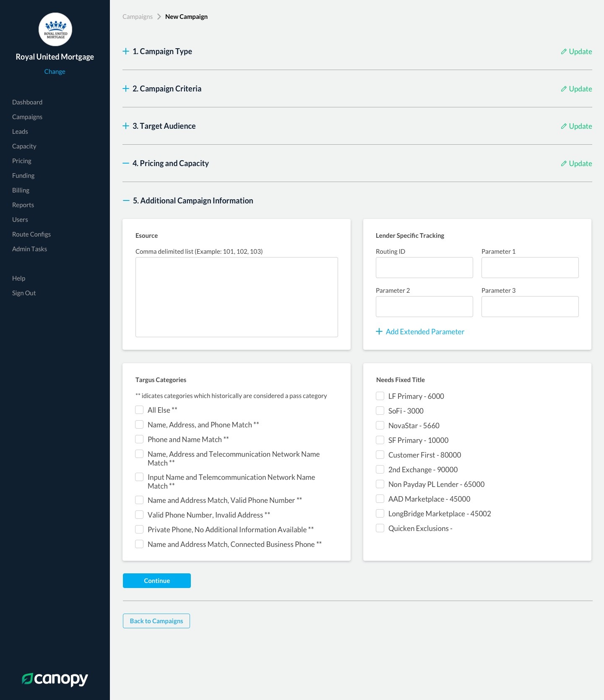
Task: Tick NovaStar - 5660 checkbox
Action: (x=380, y=425)
